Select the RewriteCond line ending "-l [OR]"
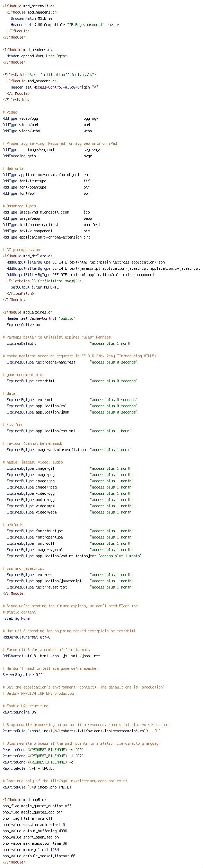 click(x=43, y=756)
